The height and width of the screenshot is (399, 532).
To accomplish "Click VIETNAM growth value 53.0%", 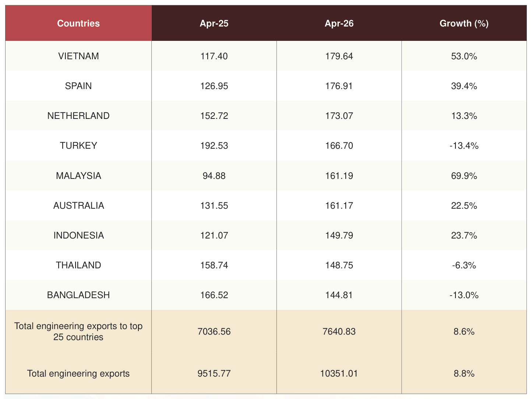I will pos(464,56).
